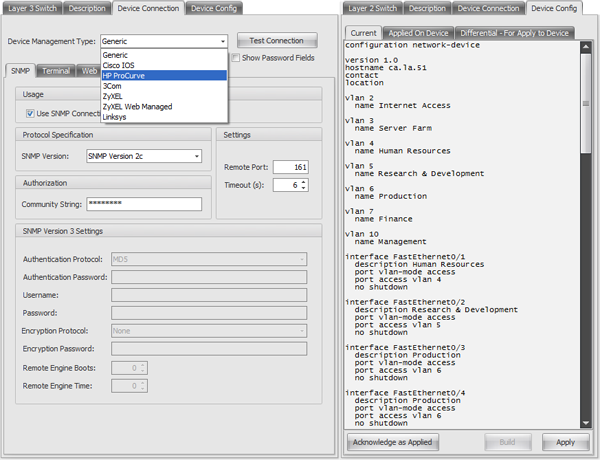Choose 3Com from the device type list
This screenshot has width=600, height=460.
113,86
